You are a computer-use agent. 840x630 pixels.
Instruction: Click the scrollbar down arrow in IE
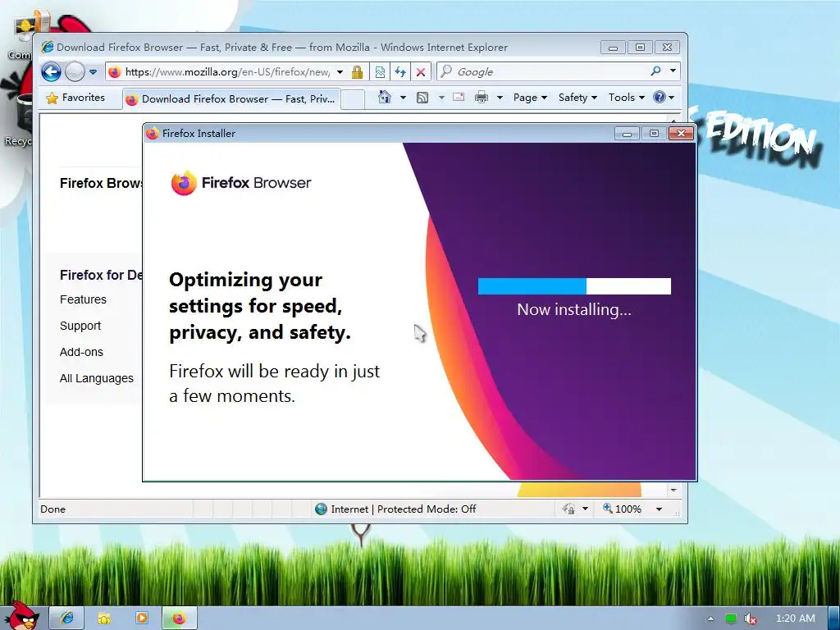tap(674, 490)
